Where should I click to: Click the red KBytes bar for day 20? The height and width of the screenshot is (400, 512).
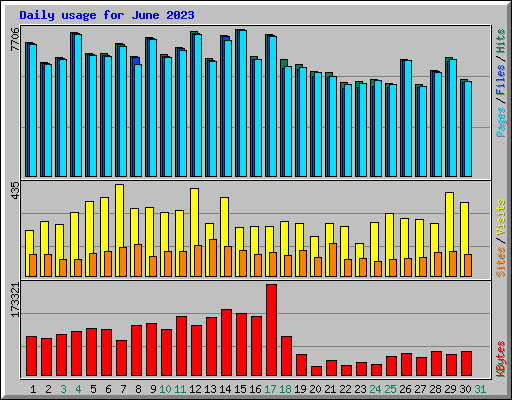click(x=316, y=371)
